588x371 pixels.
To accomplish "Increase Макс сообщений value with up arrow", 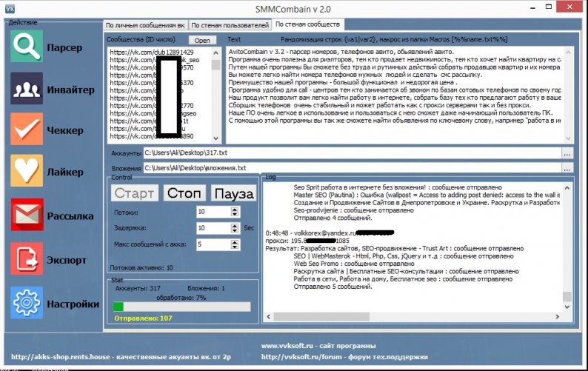I will pyautogui.click(x=235, y=242).
